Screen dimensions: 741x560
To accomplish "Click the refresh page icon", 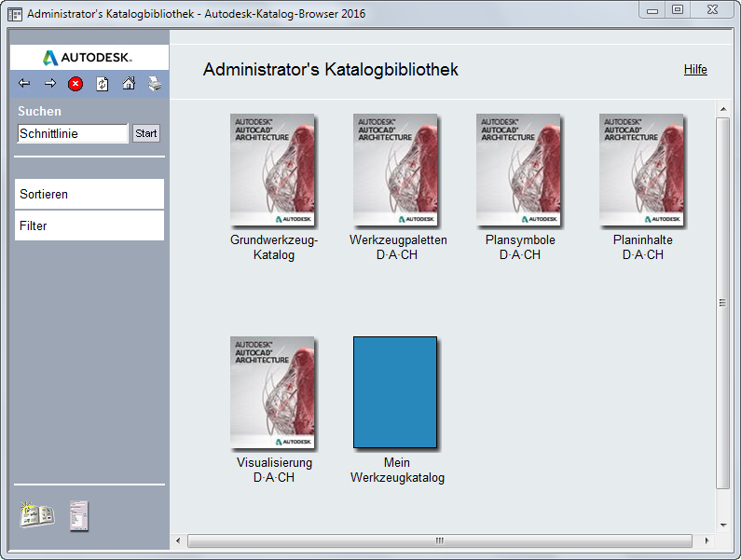I will click(x=103, y=84).
